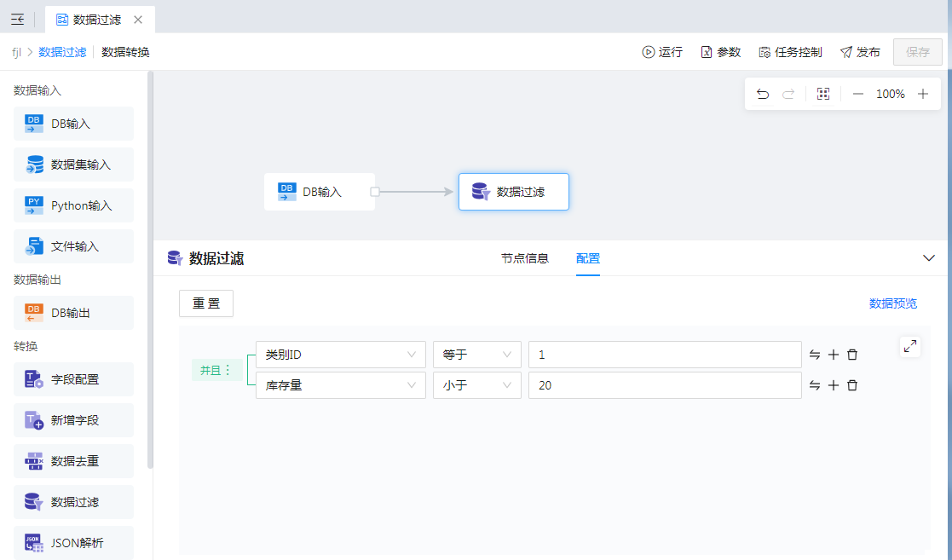Open the 数据预览 link
Screen dimensions: 952x560
click(892, 303)
